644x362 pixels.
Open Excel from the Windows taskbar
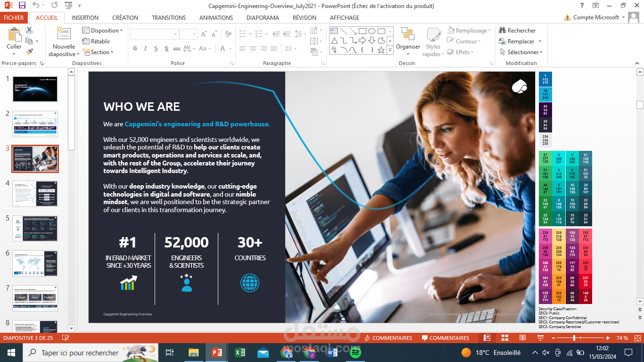point(239,352)
